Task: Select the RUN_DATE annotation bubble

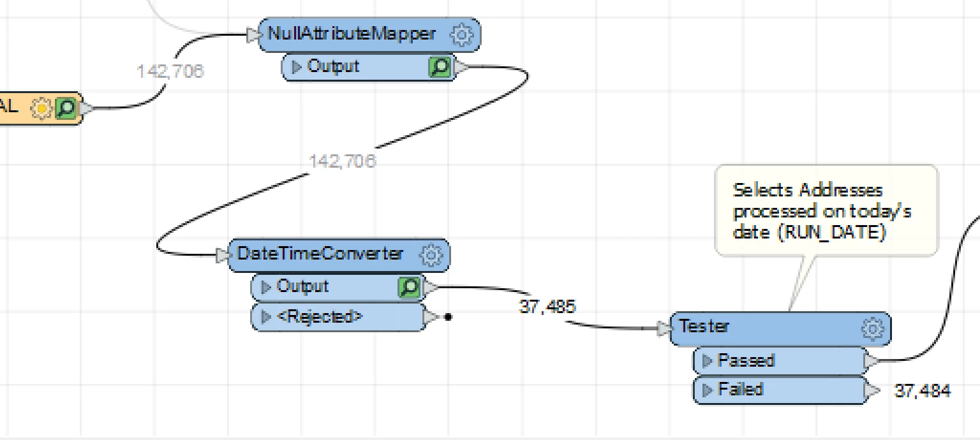Action: (826, 210)
